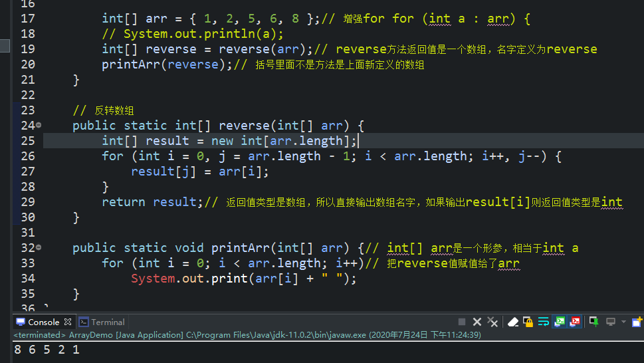This screenshot has height=363, width=644.
Task: Click the "// 反转数组" comment on line 23
Action: [x=104, y=110]
